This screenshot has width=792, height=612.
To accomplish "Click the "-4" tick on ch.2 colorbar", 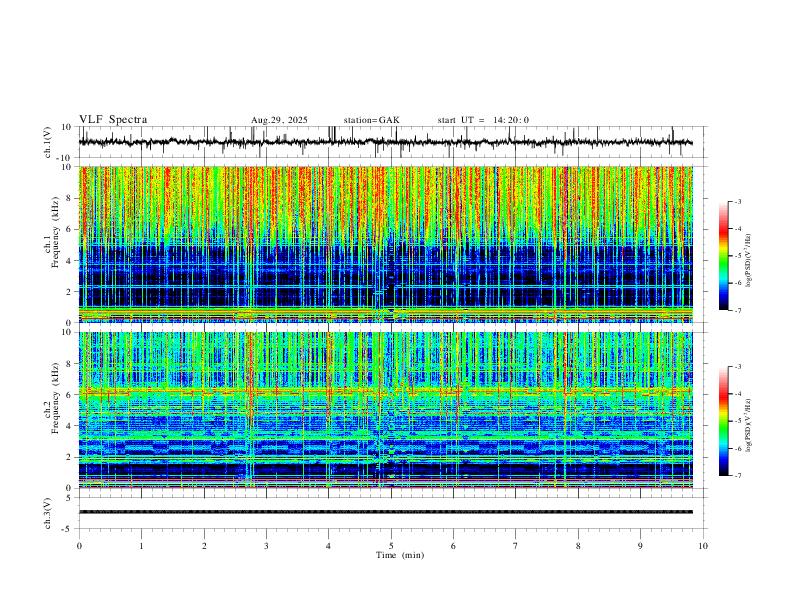I will point(738,394).
